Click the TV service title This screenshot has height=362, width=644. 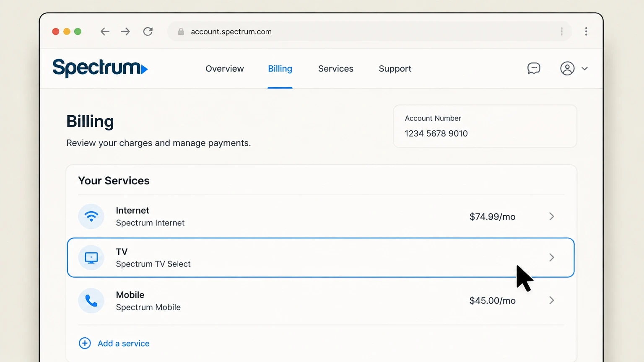[x=122, y=252]
